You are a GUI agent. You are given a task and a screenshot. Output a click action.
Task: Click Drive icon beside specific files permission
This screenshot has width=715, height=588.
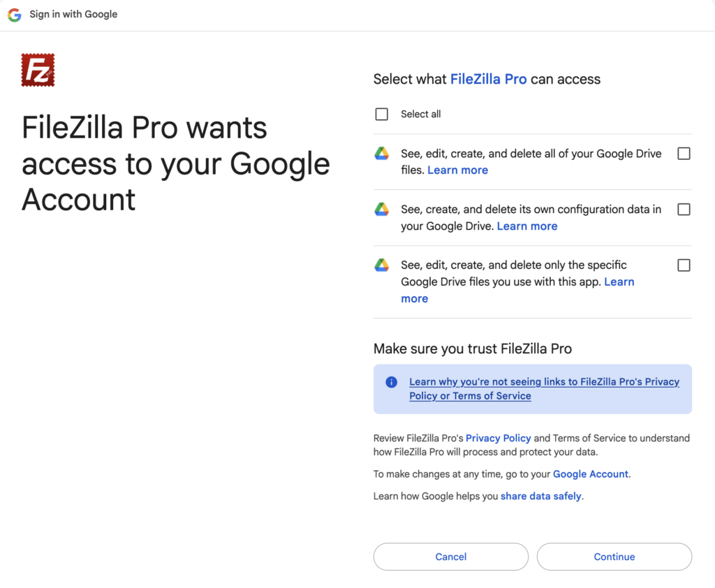[x=381, y=265]
